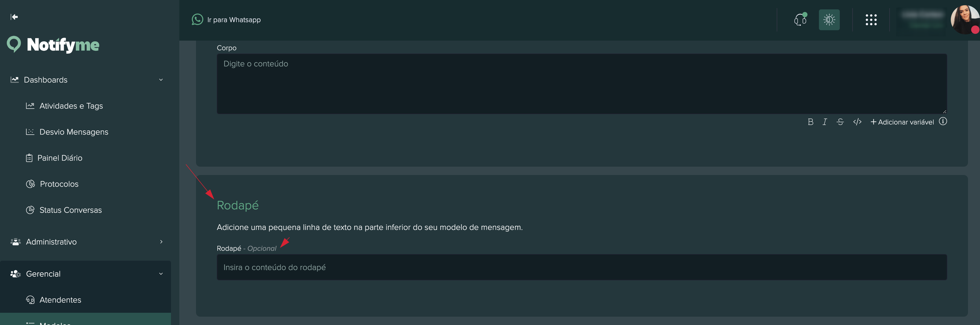
Task: Click the WhatsApp icon in the header
Action: point(197,19)
